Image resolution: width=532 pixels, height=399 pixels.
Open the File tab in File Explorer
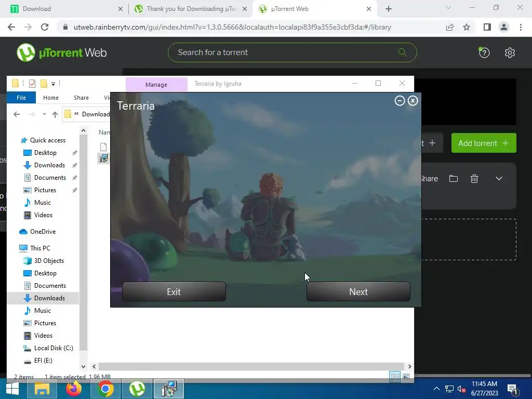click(x=21, y=98)
